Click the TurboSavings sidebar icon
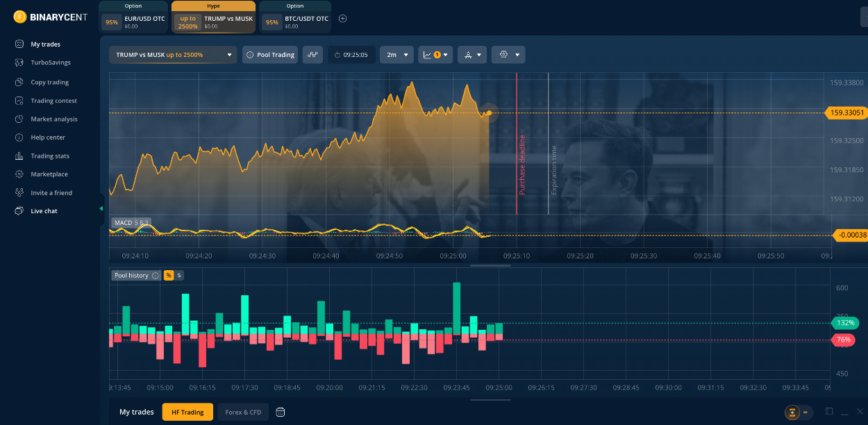 point(19,62)
